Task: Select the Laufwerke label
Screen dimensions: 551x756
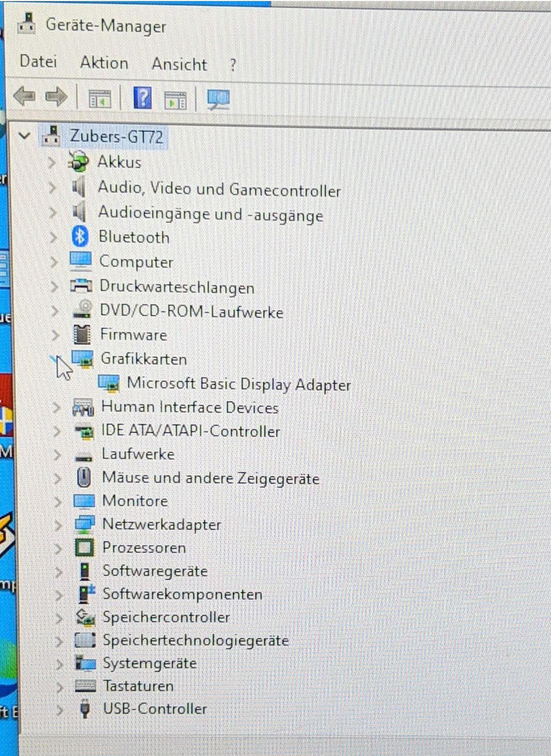Action: tap(137, 454)
